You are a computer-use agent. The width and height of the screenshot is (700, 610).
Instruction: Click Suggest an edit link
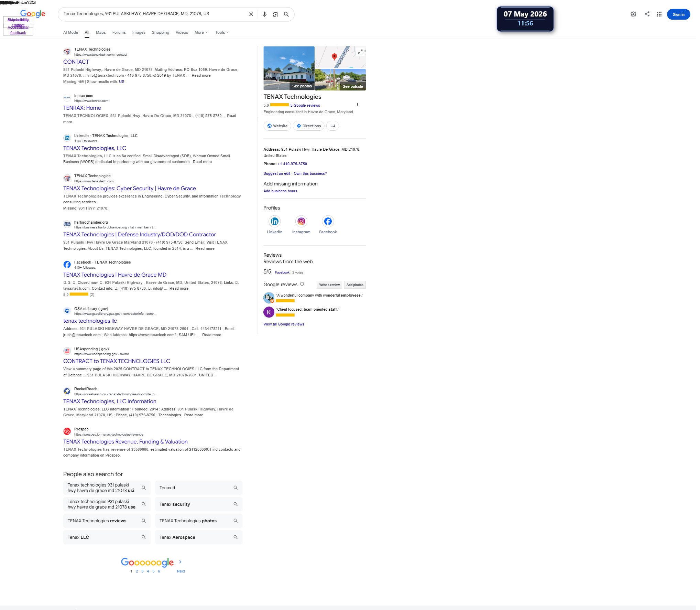(277, 174)
